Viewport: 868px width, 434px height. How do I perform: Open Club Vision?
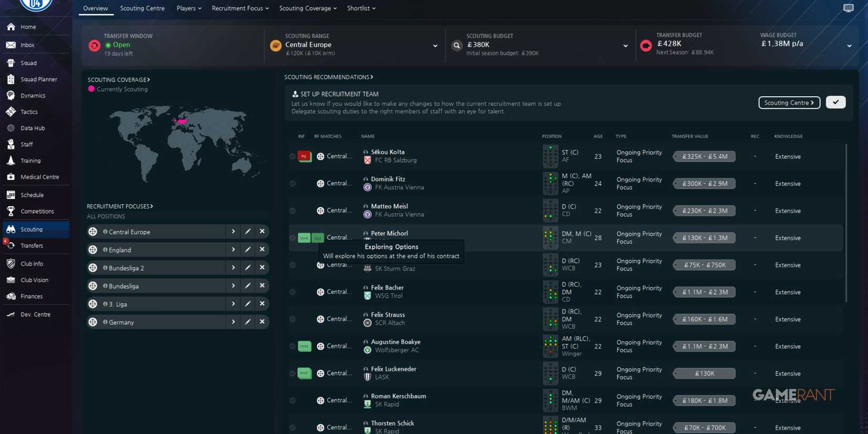tap(35, 280)
